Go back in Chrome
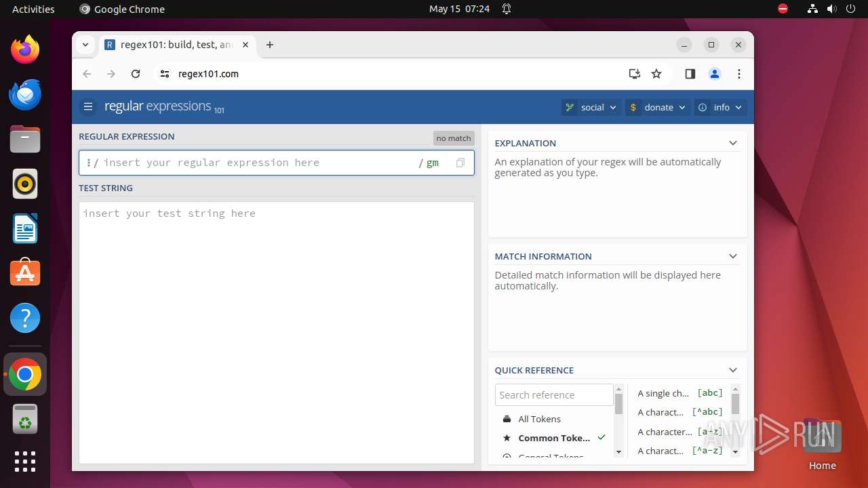868x488 pixels. point(87,74)
